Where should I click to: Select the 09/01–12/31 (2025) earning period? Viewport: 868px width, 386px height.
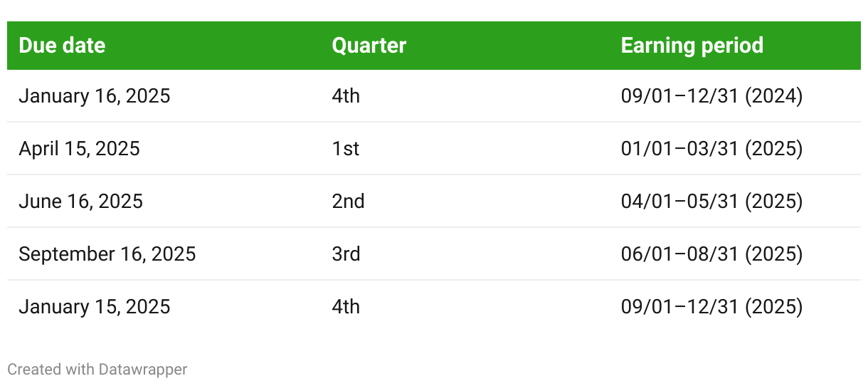click(x=711, y=307)
